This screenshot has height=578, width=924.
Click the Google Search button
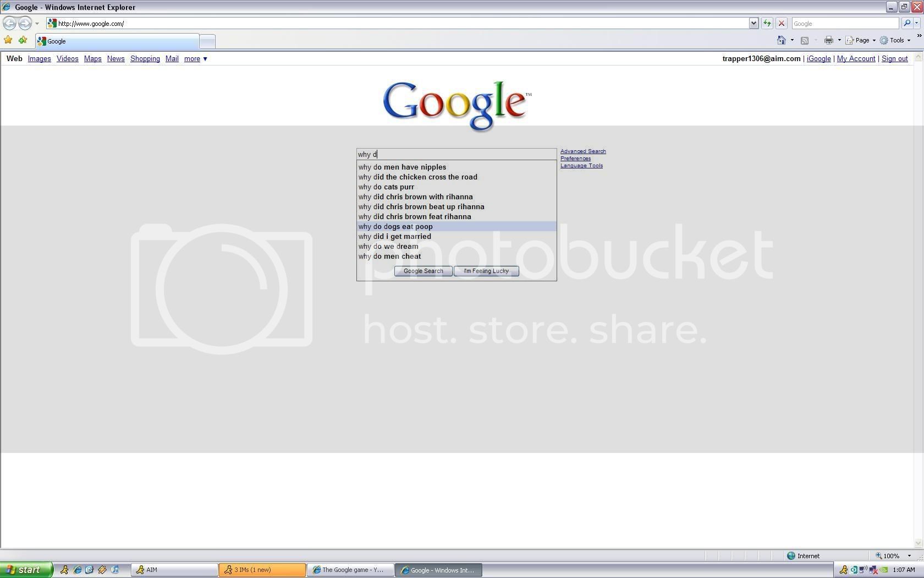[x=423, y=271]
